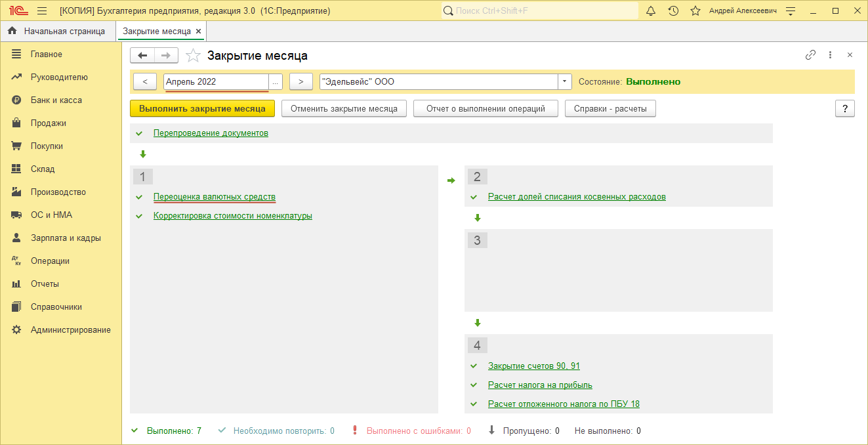Image resolution: width=868 pixels, height=445 pixels.
Task: Click legend entry Пропущено: 0
Action: (531, 431)
